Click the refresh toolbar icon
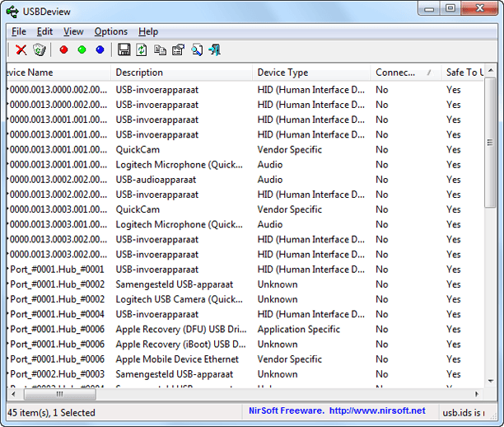Image resolution: width=504 pixels, height=427 pixels. 142,50
